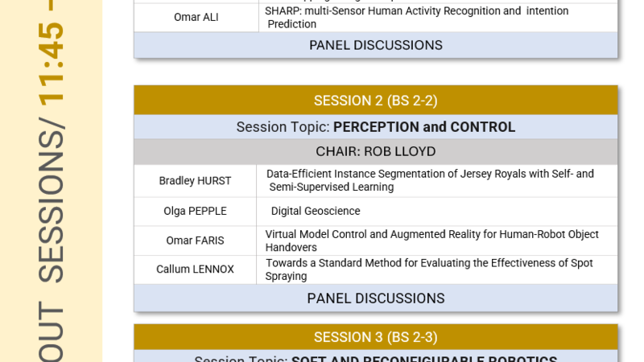Select the Spot Spraying evaluation talk title
The width and height of the screenshot is (644, 362).
(x=429, y=269)
